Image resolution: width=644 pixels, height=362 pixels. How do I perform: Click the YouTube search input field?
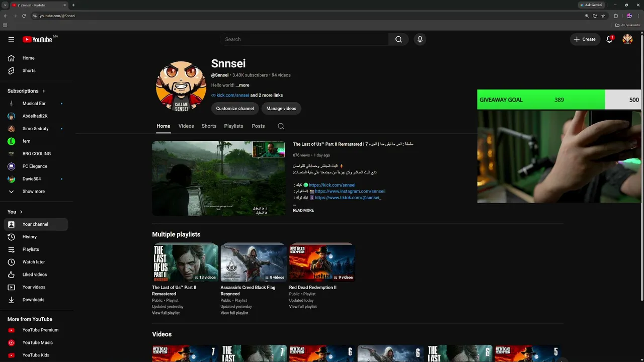304,39
